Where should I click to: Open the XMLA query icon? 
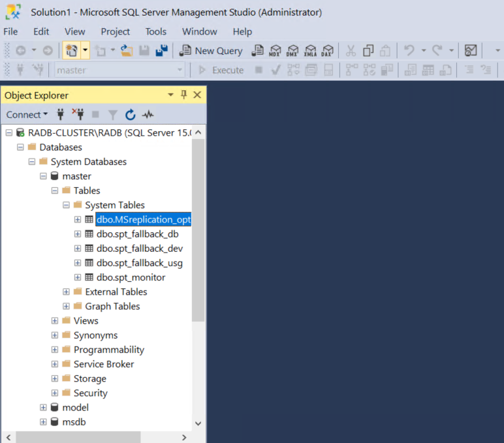click(310, 51)
